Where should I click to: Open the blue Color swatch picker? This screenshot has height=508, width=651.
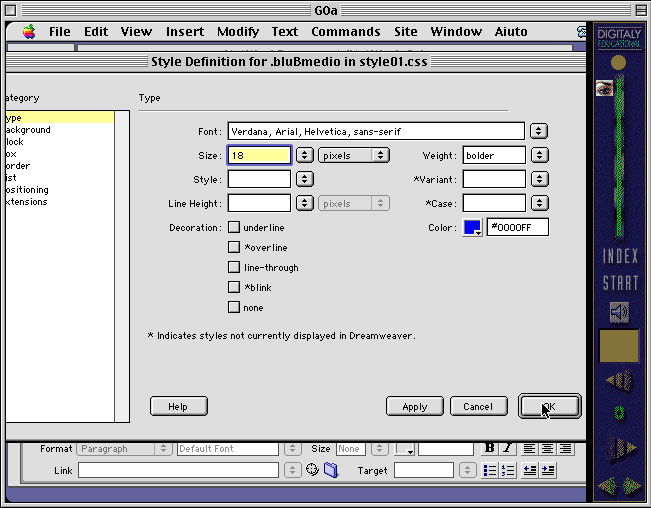pos(472,227)
